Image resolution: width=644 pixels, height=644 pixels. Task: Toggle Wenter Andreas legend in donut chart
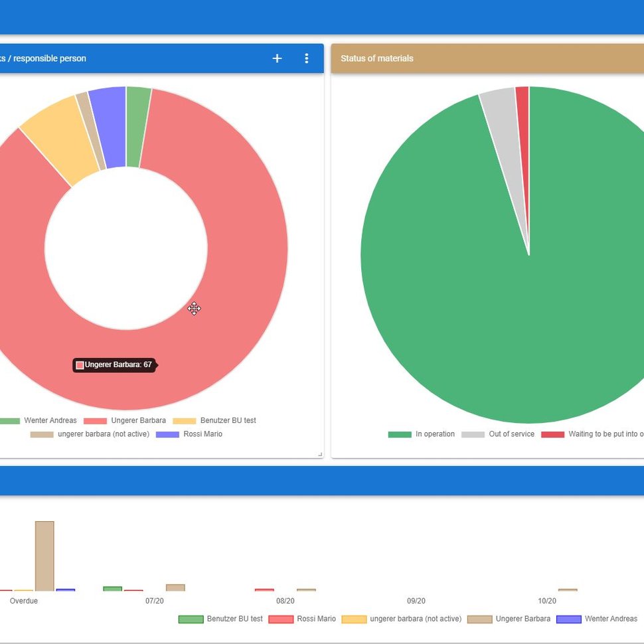coord(39,420)
